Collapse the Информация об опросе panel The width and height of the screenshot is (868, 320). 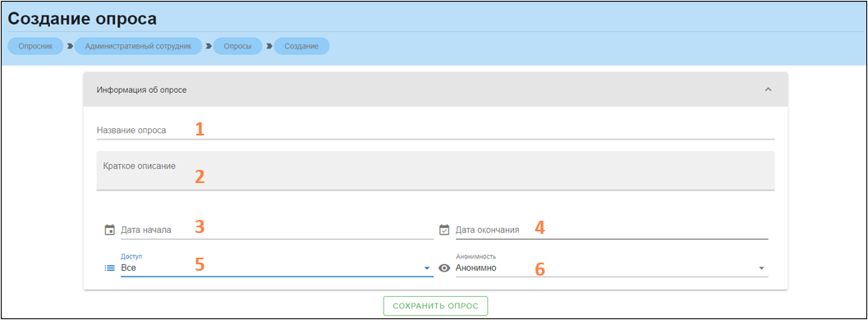[768, 89]
